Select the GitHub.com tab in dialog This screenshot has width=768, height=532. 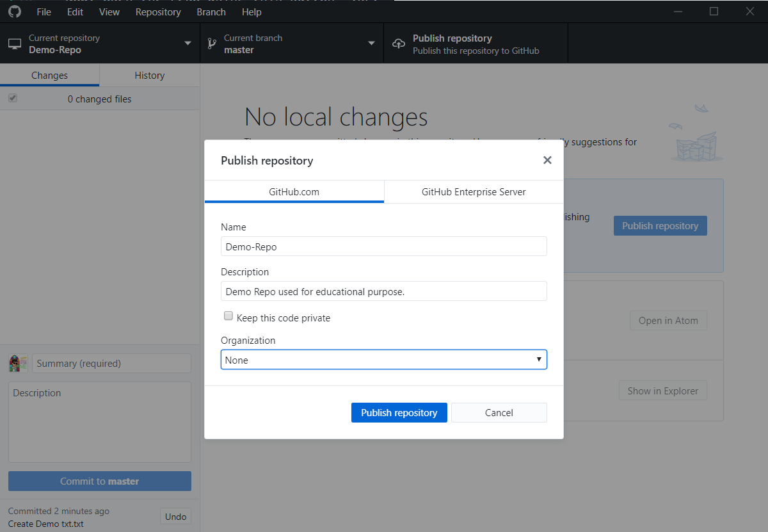[x=294, y=191]
